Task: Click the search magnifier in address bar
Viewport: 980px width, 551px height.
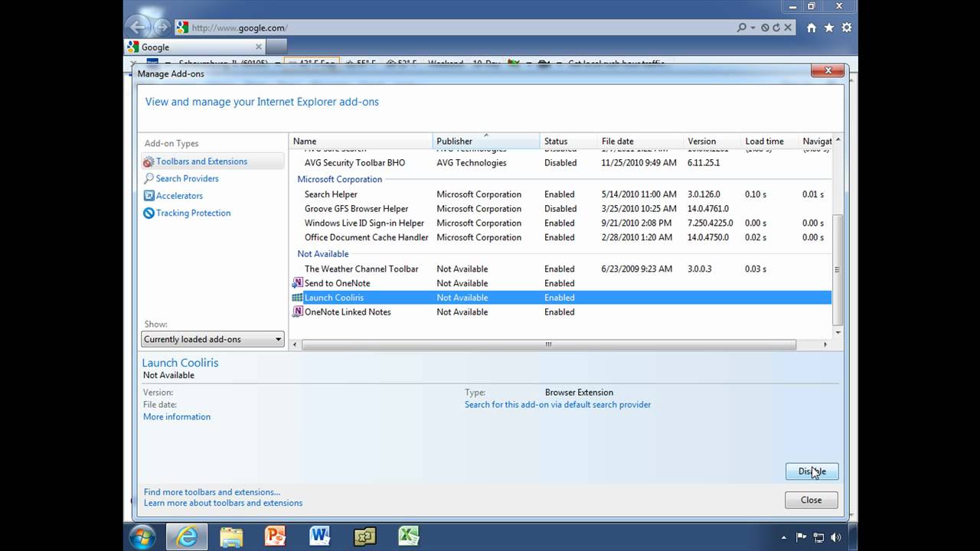Action: 741,28
